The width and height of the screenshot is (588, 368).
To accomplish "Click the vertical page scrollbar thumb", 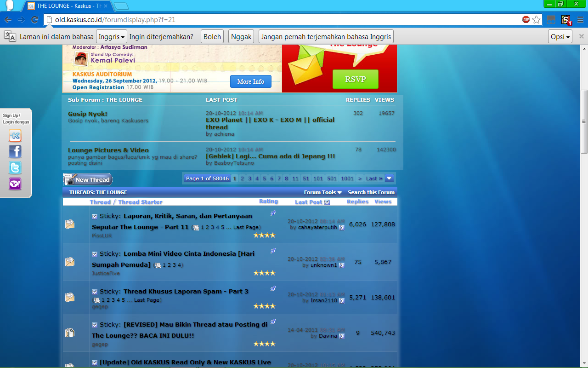I will coord(584,121).
